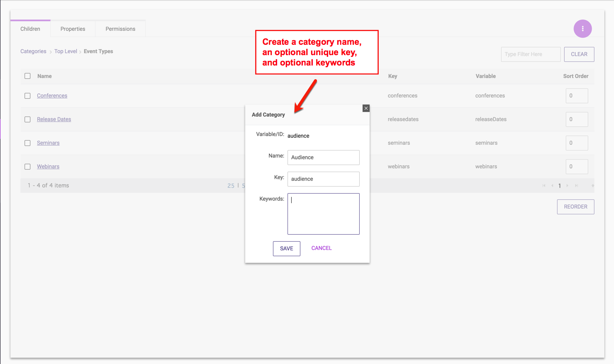Save the new Audience category
This screenshot has width=614, height=364.
point(286,248)
